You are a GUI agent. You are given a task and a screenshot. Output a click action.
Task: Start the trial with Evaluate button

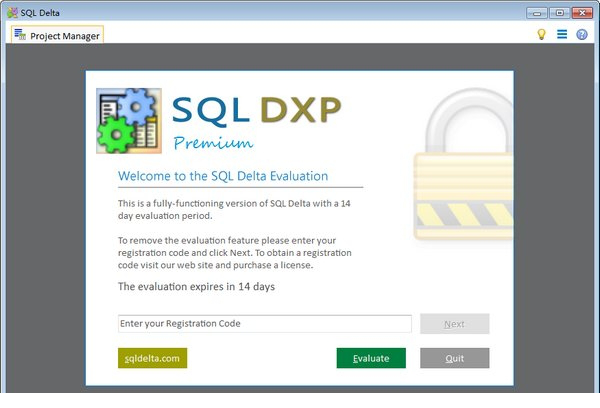371,358
